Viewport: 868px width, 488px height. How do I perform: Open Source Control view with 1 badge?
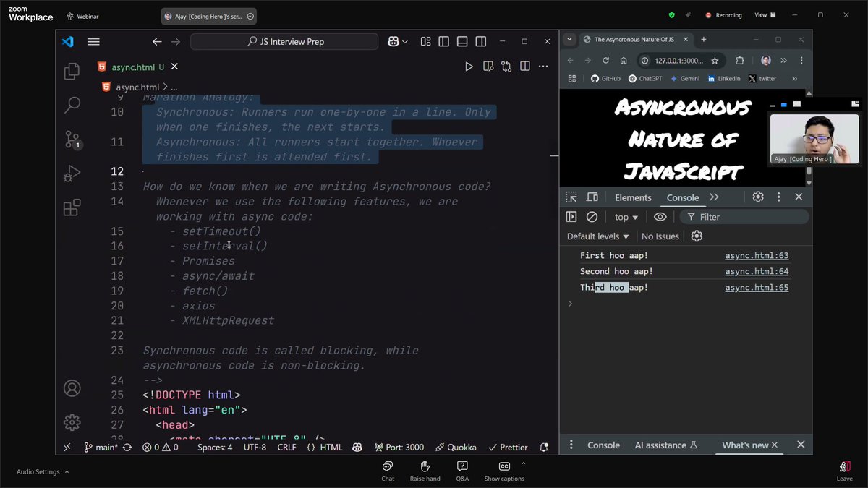pos(72,139)
